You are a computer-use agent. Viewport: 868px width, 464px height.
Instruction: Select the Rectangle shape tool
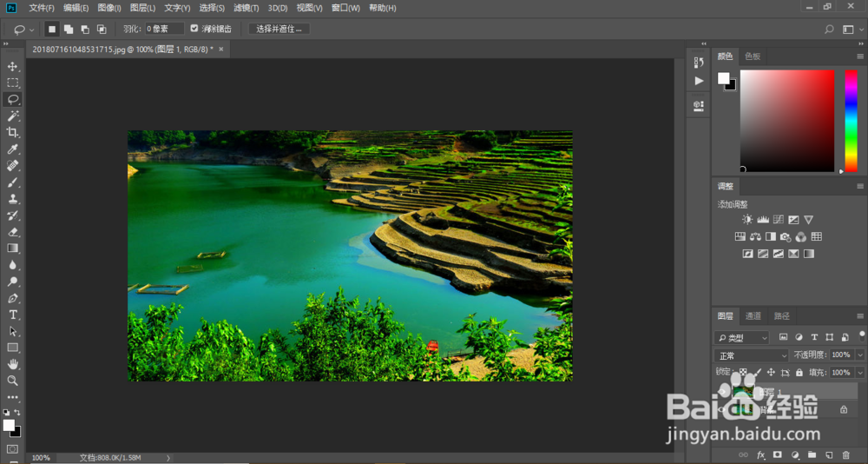pos(12,348)
